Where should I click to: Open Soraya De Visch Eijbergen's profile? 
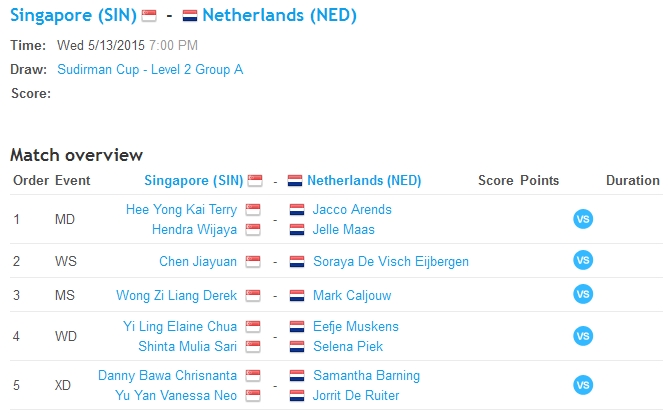pyautogui.click(x=390, y=262)
